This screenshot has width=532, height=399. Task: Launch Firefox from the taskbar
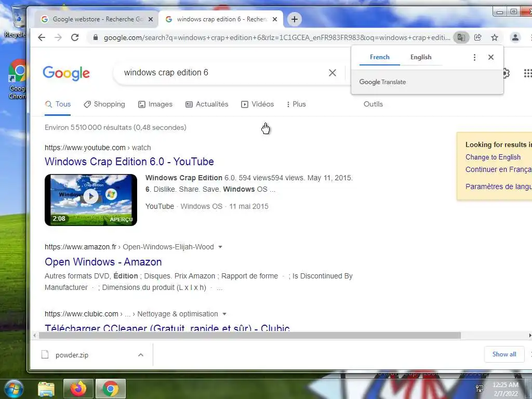click(78, 389)
